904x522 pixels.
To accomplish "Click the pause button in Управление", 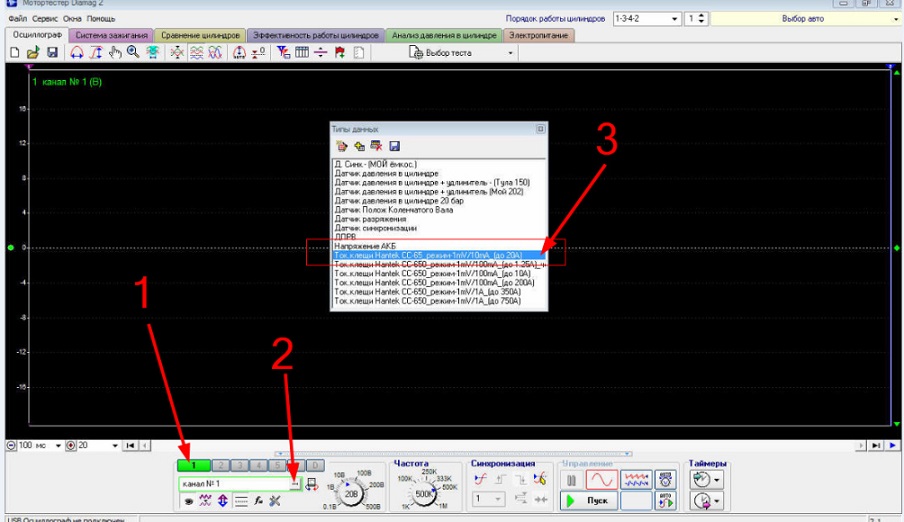I will pyautogui.click(x=571, y=480).
